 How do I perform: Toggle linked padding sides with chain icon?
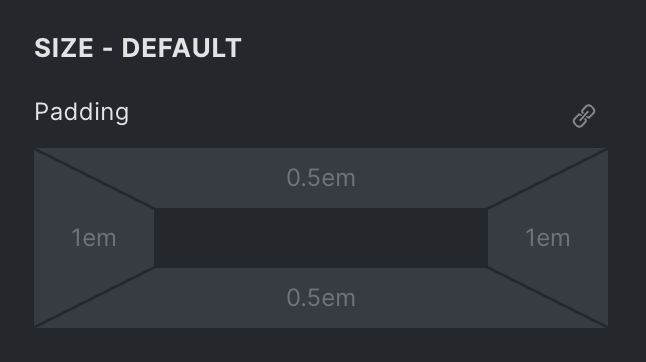584,116
